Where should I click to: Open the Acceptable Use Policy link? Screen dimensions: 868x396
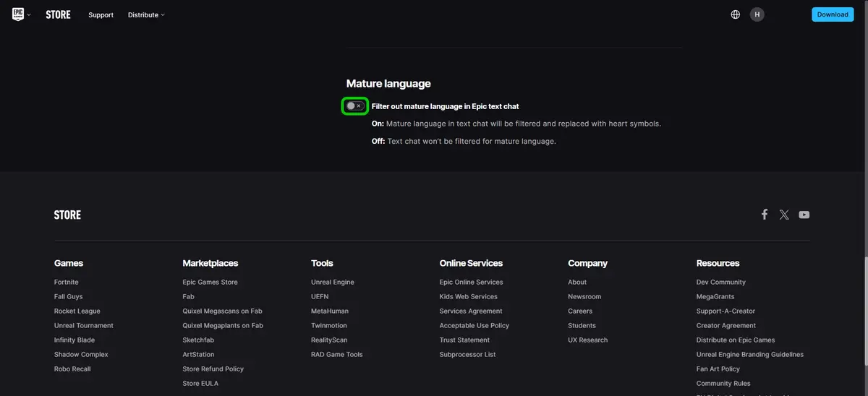pyautogui.click(x=475, y=325)
